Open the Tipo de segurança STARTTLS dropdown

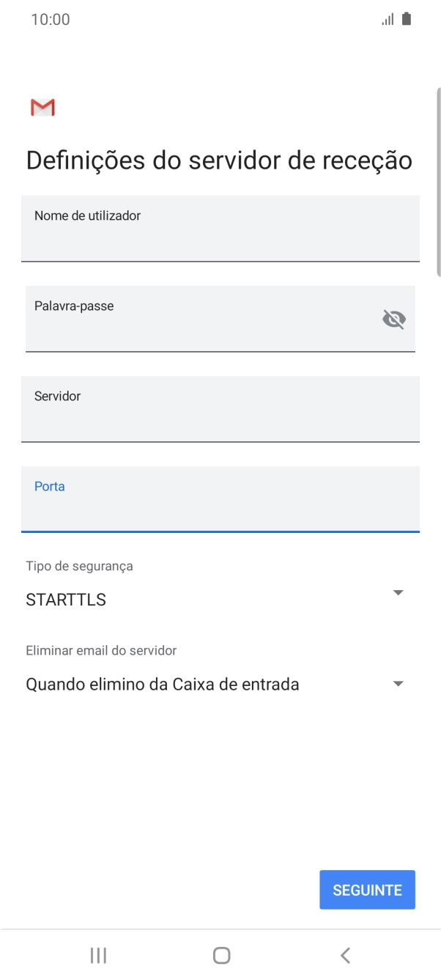click(398, 592)
